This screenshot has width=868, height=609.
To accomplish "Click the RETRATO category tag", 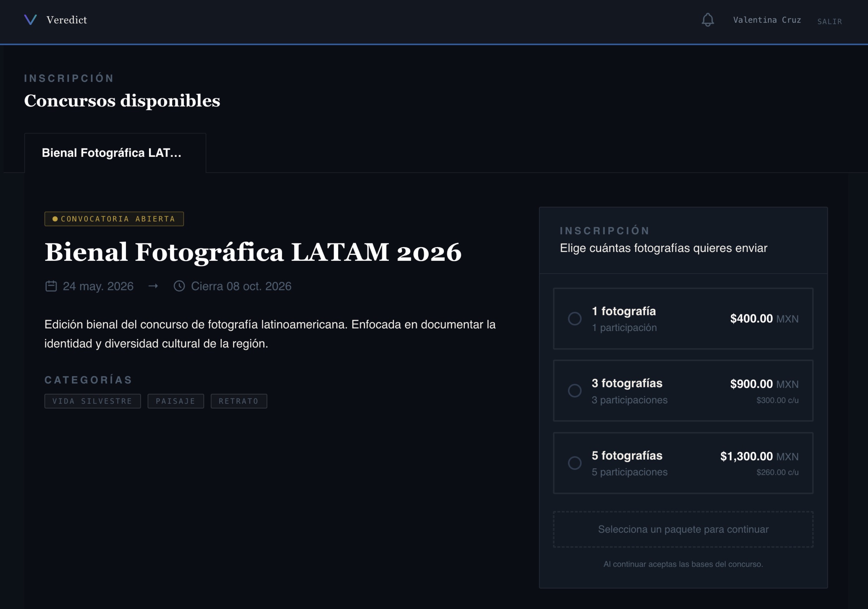I will pos(239,401).
